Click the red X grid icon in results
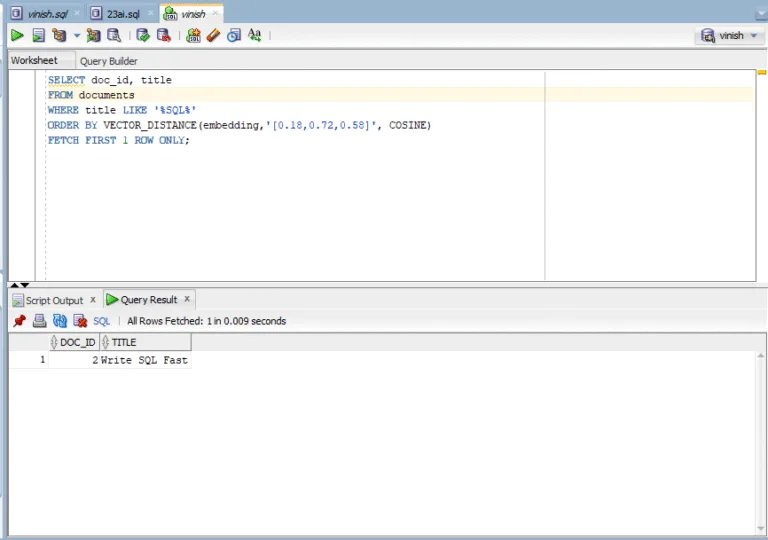Viewport: 768px width, 540px height. coord(80,321)
